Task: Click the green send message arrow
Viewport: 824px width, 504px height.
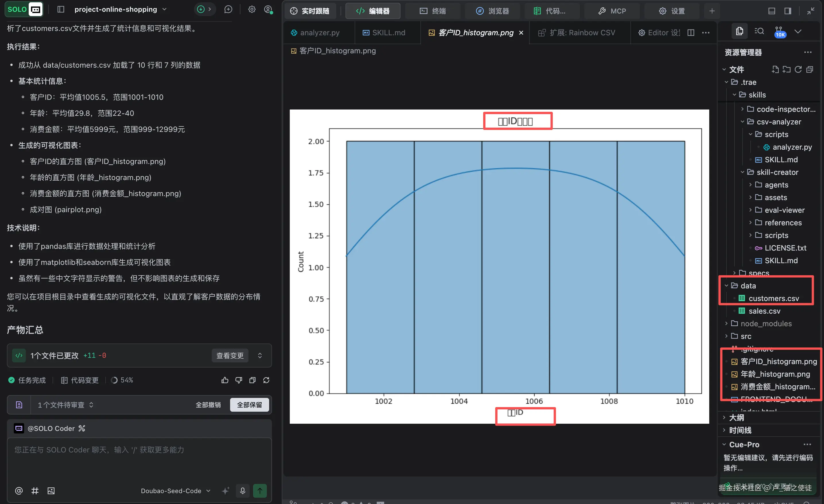Action: [260, 491]
